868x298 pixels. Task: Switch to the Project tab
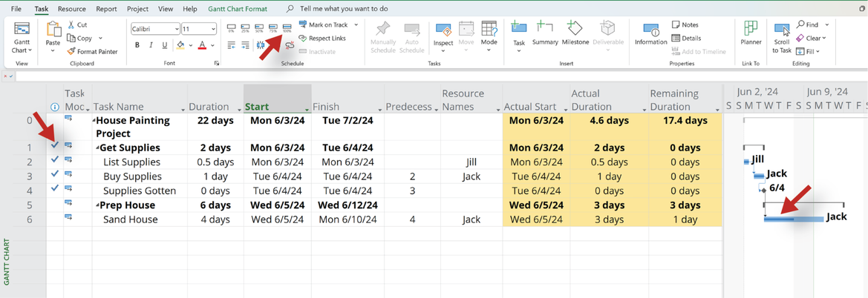click(137, 9)
